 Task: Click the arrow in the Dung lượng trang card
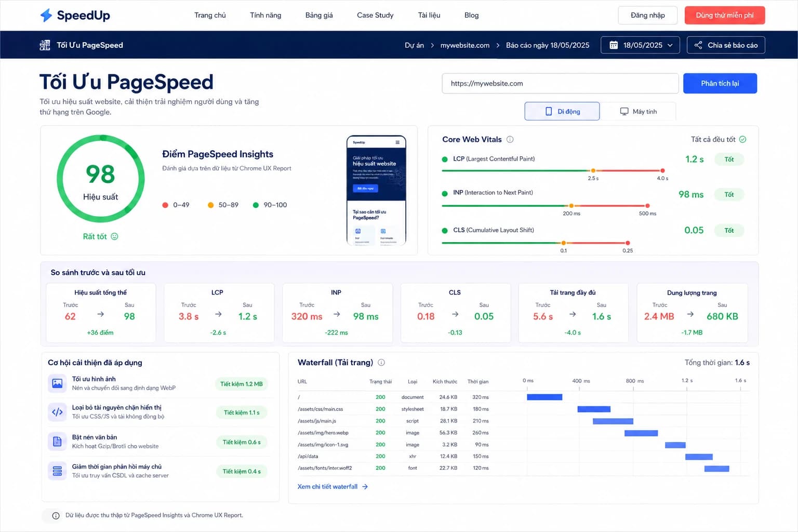tap(690, 314)
